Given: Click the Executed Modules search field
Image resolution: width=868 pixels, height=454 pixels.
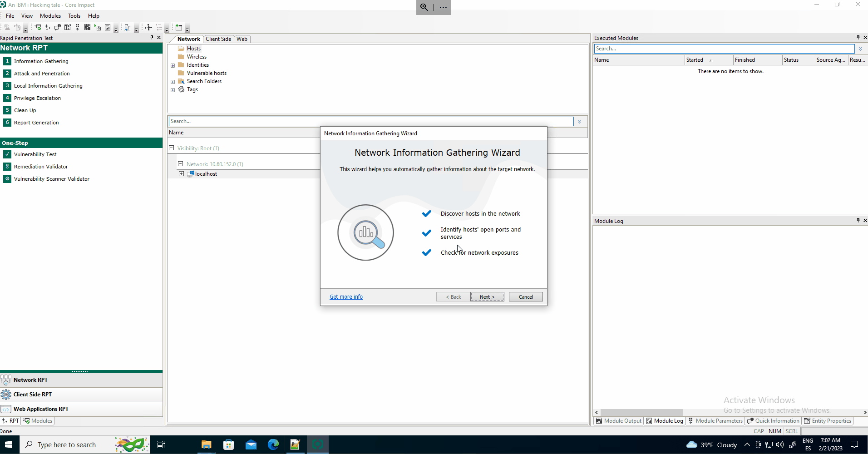Looking at the screenshot, I should (724, 49).
